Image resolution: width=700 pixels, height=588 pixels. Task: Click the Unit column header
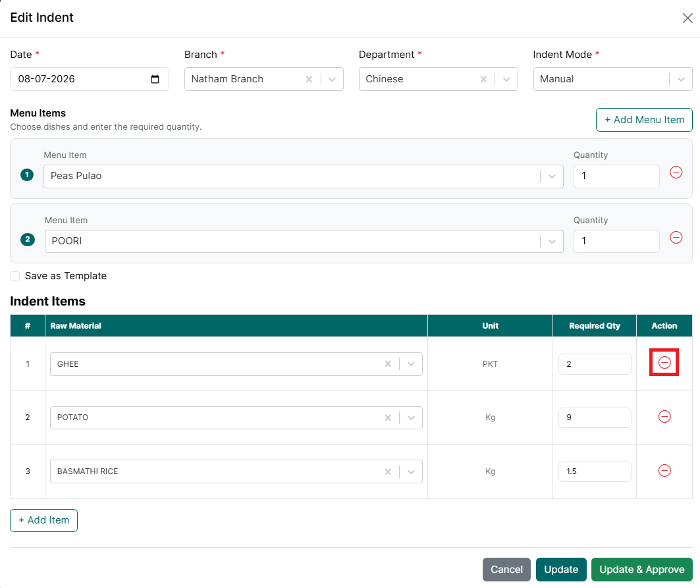point(490,325)
